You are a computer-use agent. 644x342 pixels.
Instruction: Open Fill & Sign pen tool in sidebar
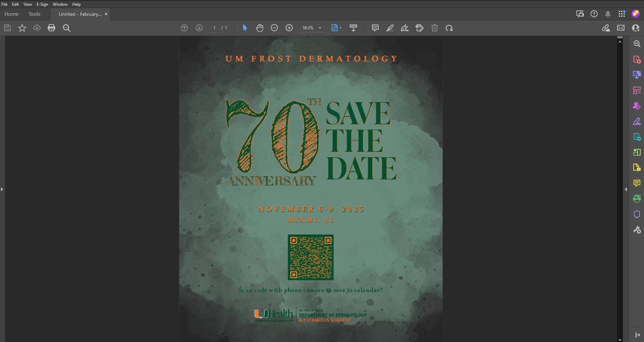pos(637,121)
